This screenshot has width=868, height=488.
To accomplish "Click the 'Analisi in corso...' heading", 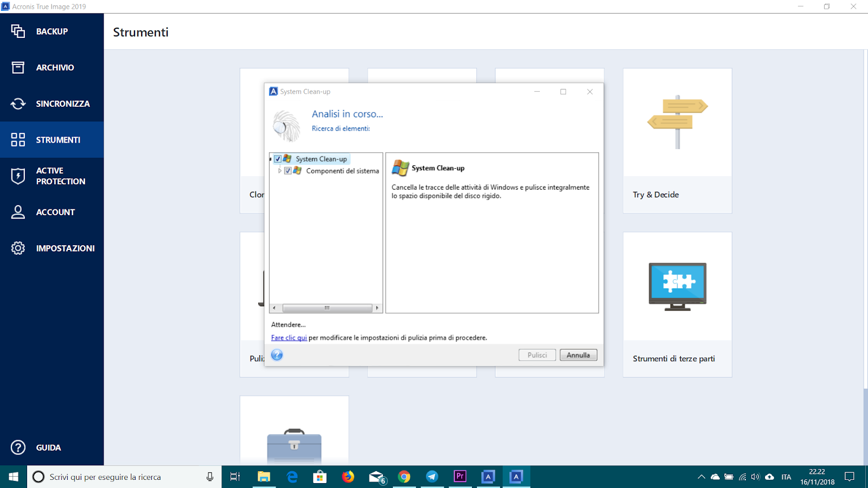I will [347, 114].
